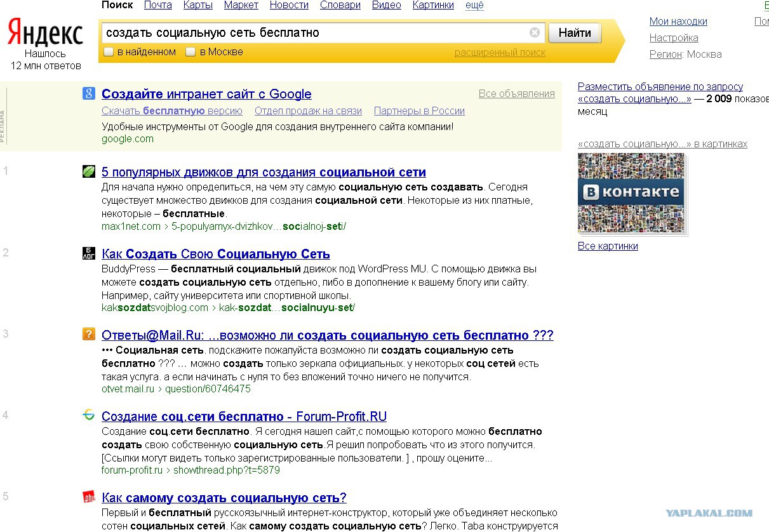Open the Карты tab
Screen dimensions: 769x532
[198, 5]
